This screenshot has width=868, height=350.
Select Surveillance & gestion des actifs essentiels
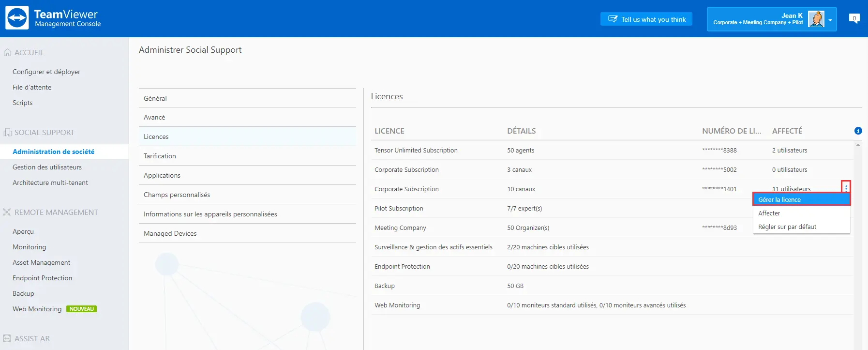point(612,247)
